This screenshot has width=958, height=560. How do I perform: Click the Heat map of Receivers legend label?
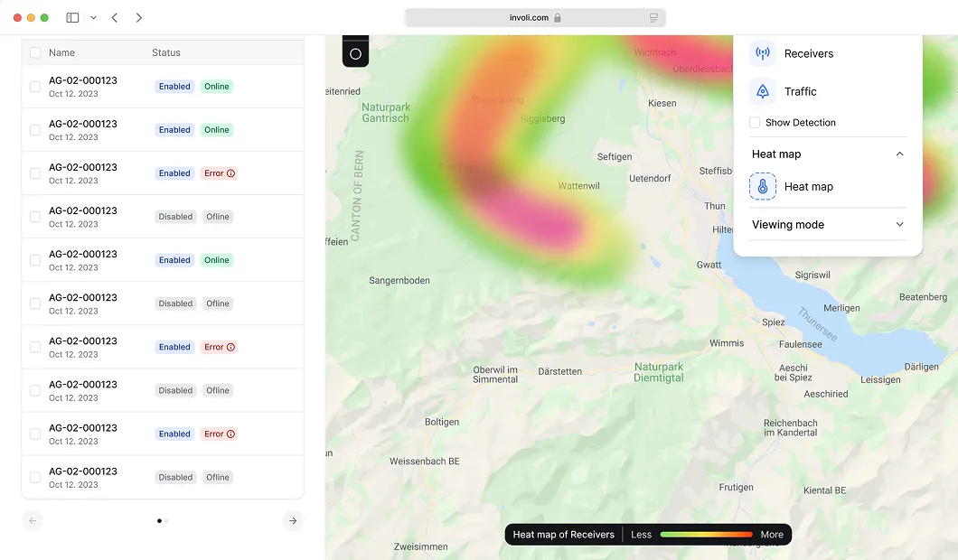coord(563,534)
